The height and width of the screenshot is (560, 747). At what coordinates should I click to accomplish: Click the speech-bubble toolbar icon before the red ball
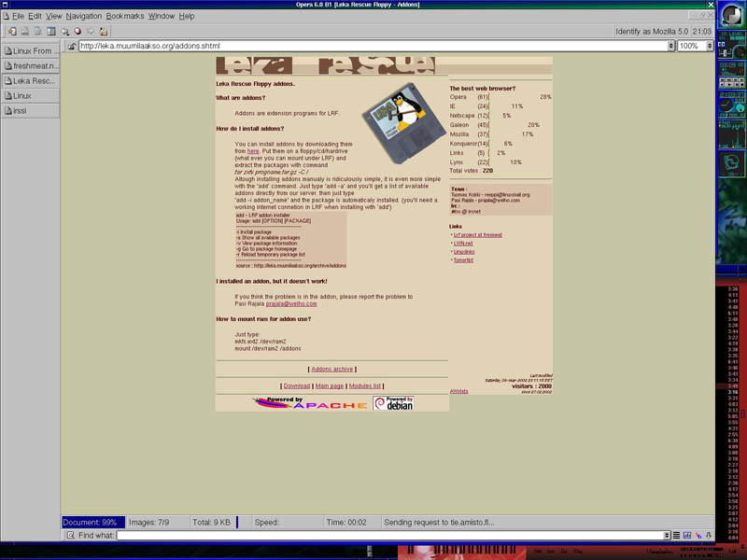[x=64, y=32]
